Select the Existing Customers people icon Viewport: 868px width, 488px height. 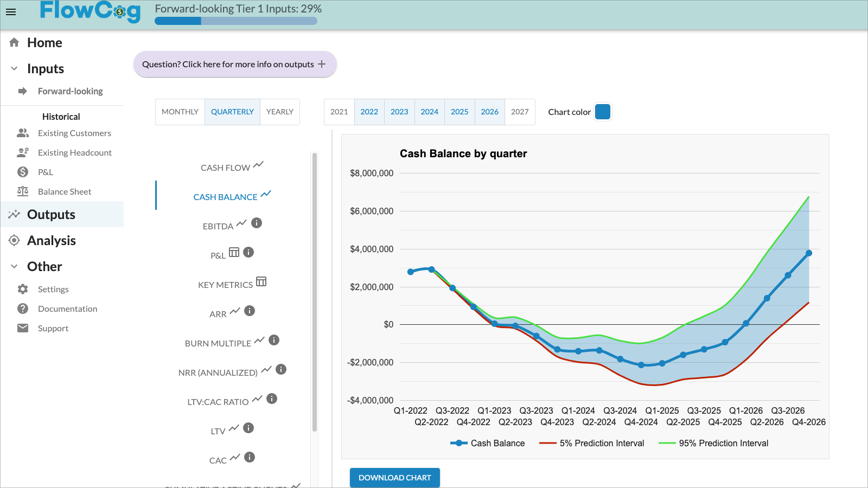click(x=22, y=132)
